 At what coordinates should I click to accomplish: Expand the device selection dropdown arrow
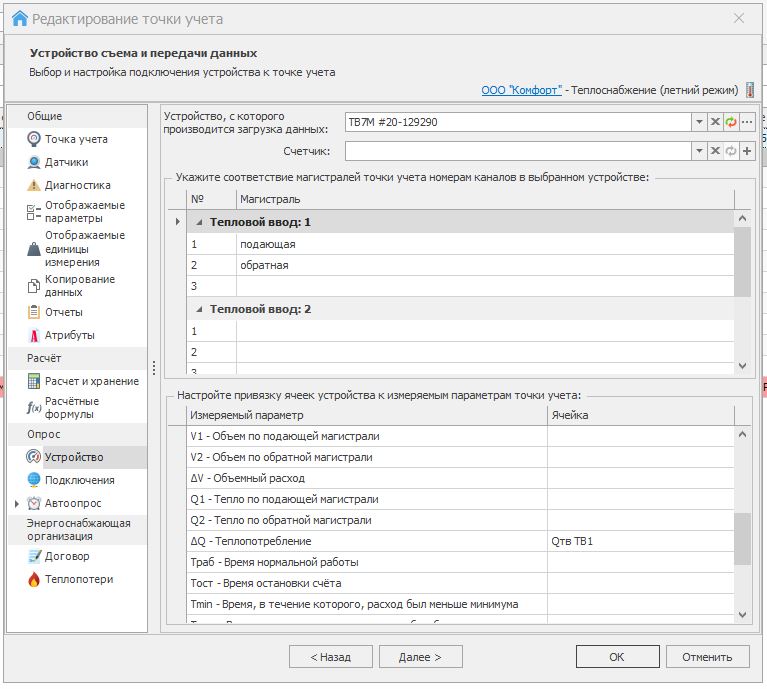point(699,122)
